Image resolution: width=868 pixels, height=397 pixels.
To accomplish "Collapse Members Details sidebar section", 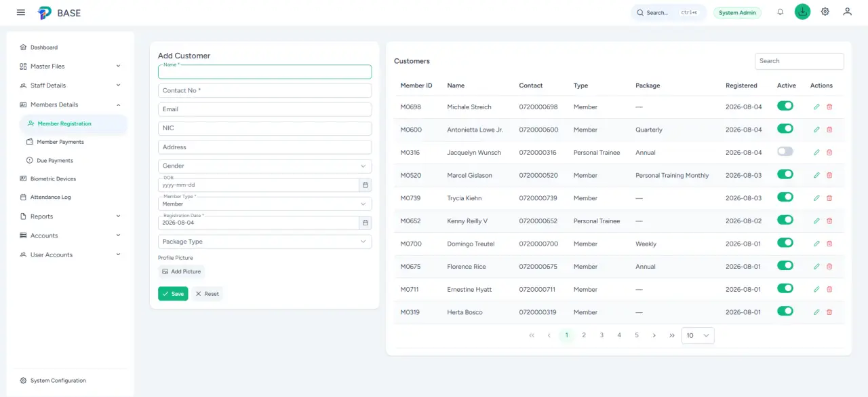I will tap(71, 105).
